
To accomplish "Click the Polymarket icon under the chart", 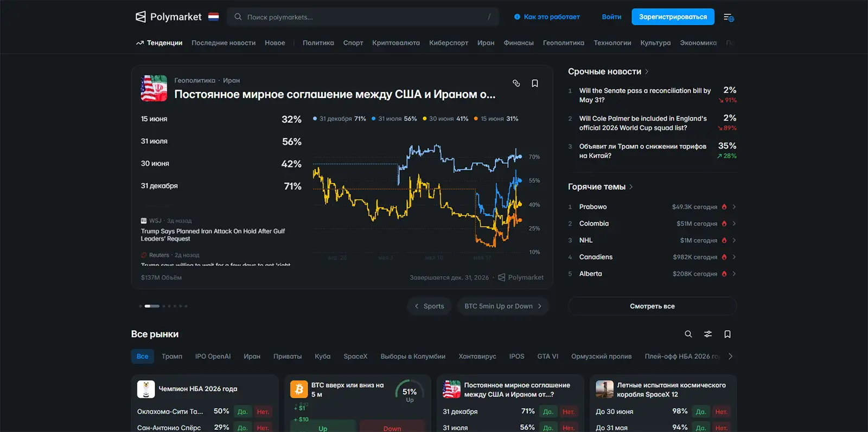I will pos(502,278).
